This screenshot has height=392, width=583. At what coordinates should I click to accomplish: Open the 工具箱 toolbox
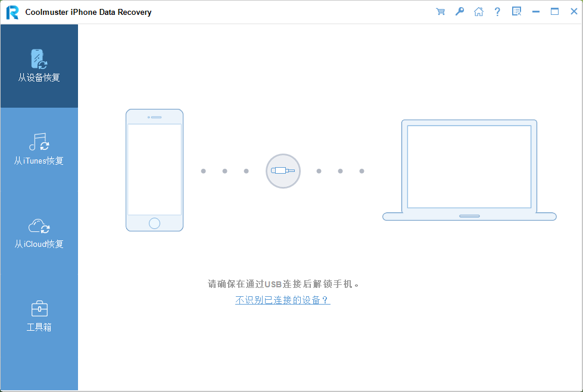(39, 316)
